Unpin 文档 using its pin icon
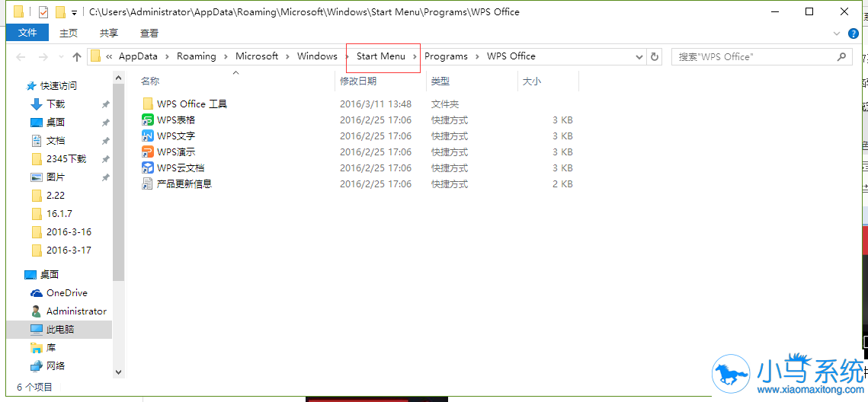Image resolution: width=868 pixels, height=402 pixels. click(106, 140)
